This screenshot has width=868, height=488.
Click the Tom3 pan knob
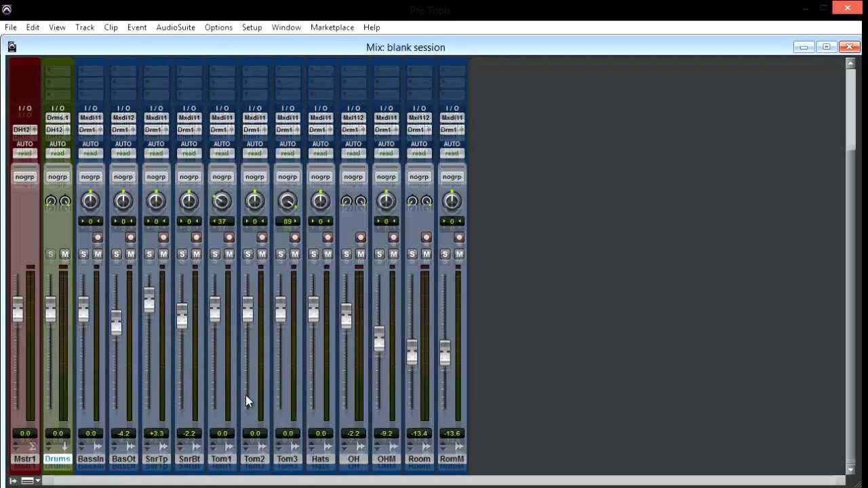tap(288, 201)
